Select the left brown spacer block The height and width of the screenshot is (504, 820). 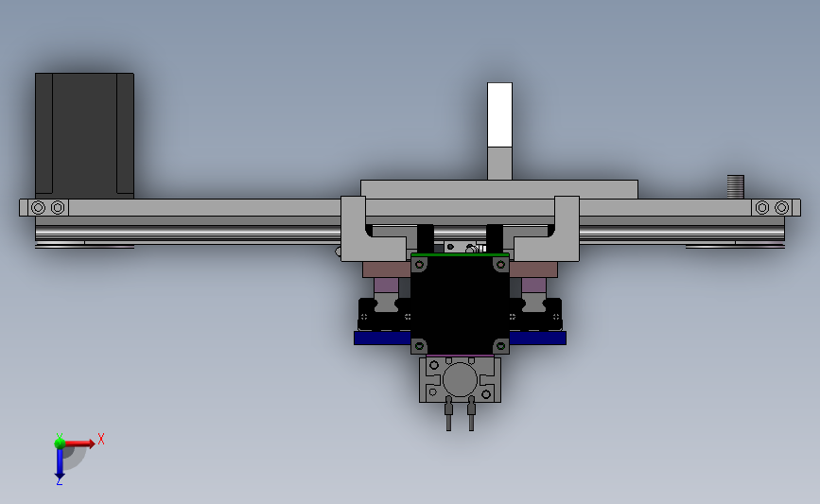click(387, 269)
